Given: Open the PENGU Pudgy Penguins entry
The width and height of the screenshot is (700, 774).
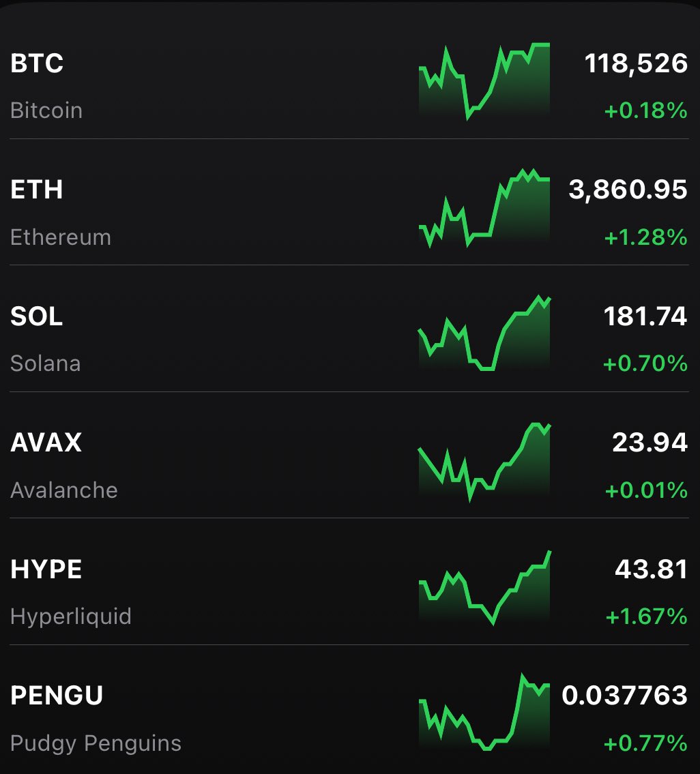Looking at the screenshot, I should tap(350, 709).
